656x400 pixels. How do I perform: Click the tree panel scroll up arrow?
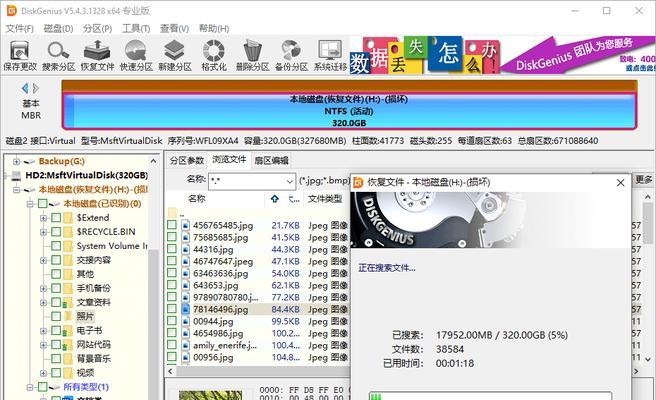(153, 161)
